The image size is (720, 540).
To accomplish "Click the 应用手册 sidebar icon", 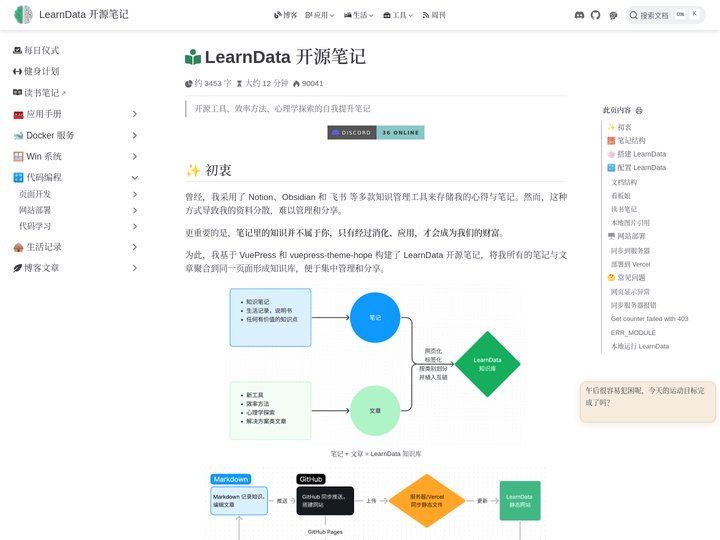I will pyautogui.click(x=18, y=114).
